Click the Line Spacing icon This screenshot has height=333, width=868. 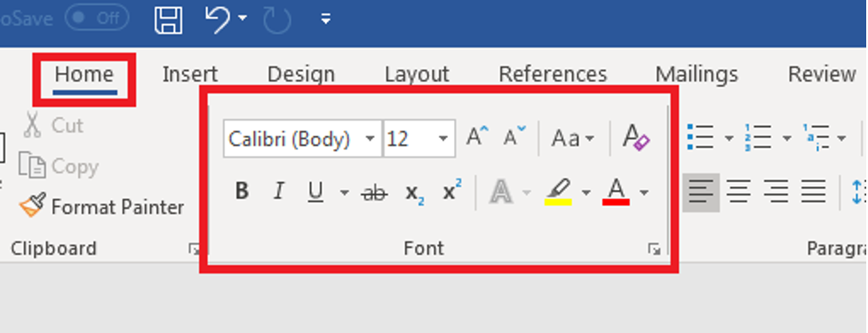(x=858, y=192)
